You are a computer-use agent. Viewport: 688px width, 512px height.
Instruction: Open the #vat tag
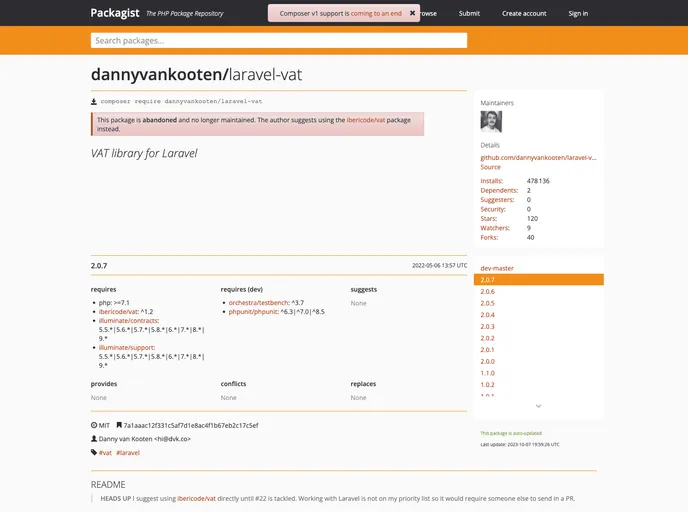(x=105, y=453)
